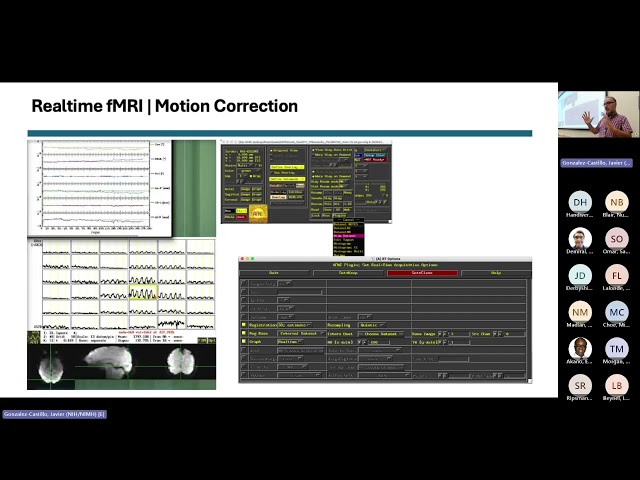Click the Base Image value field
This screenshot has width=640, height=480.
click(458, 334)
